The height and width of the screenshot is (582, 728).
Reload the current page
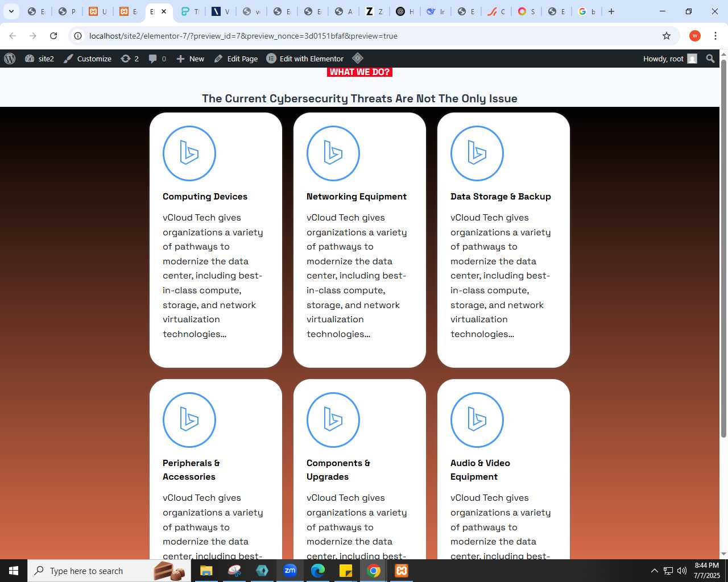[53, 36]
